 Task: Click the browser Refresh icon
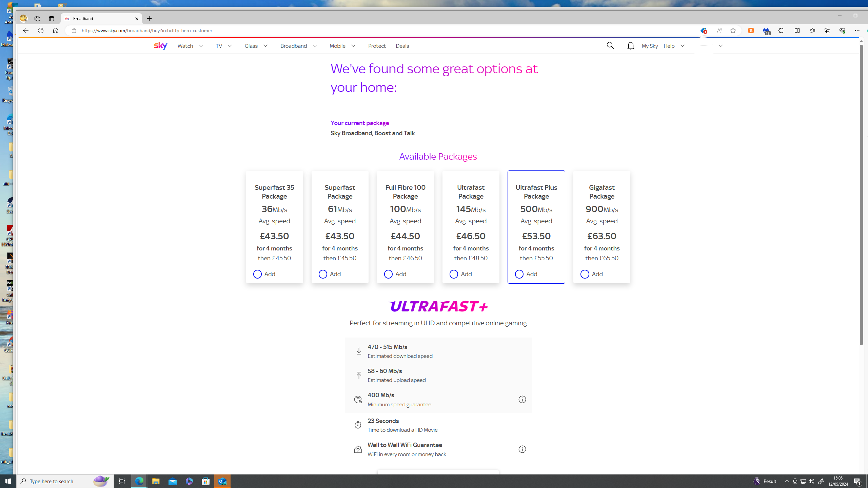pyautogui.click(x=41, y=30)
